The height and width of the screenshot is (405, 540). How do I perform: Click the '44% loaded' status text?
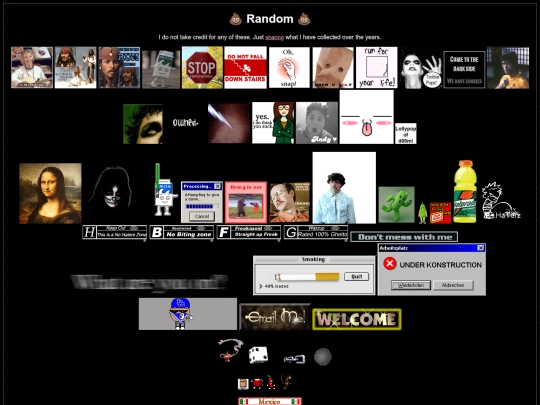277,286
